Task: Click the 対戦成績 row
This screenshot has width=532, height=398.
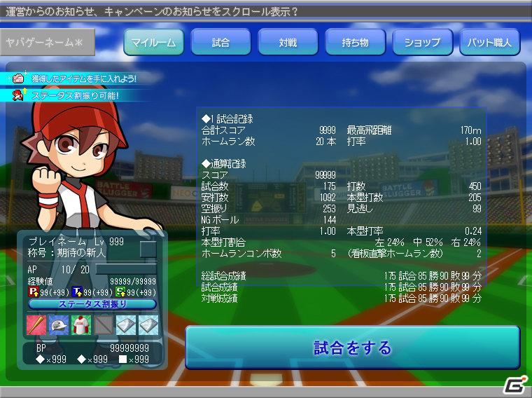Action: click(341, 298)
